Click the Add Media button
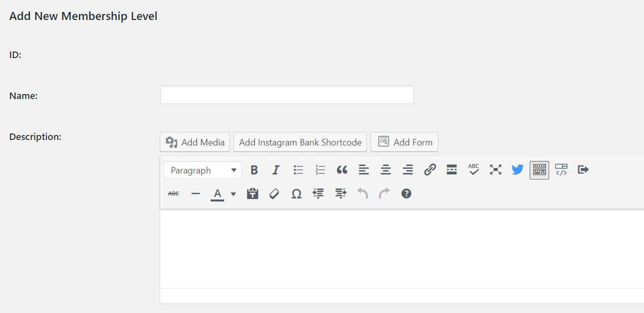Viewport: 644px width, 313px height. (x=195, y=142)
